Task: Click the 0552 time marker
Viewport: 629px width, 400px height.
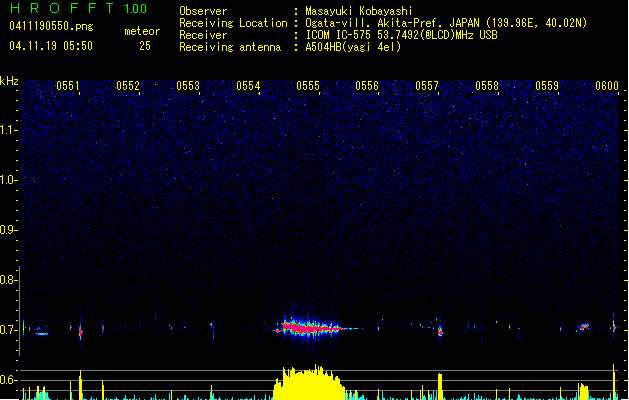Action: (128, 86)
